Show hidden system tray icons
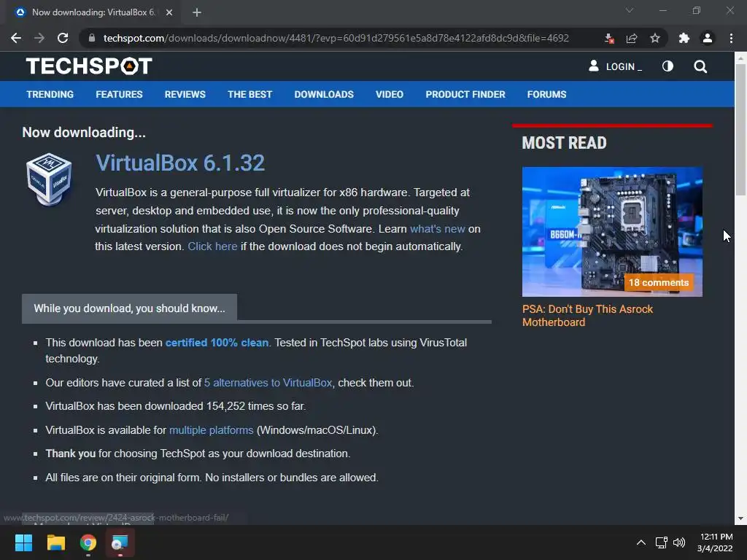This screenshot has height=560, width=747. click(x=640, y=542)
